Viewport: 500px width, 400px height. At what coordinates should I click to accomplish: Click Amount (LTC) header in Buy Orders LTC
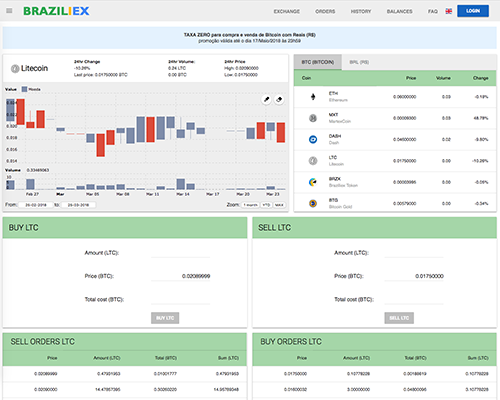[356, 358]
